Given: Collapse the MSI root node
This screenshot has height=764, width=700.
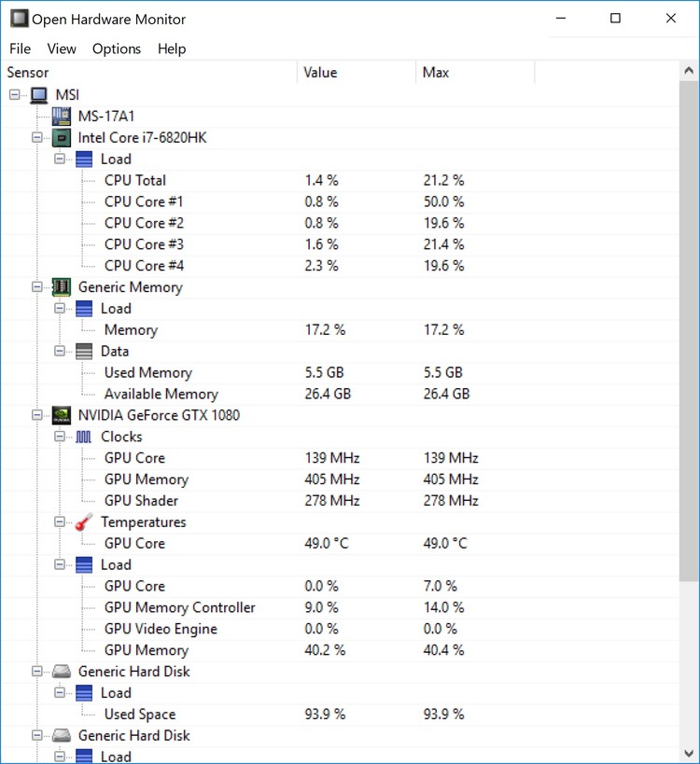Looking at the screenshot, I should click(15, 94).
